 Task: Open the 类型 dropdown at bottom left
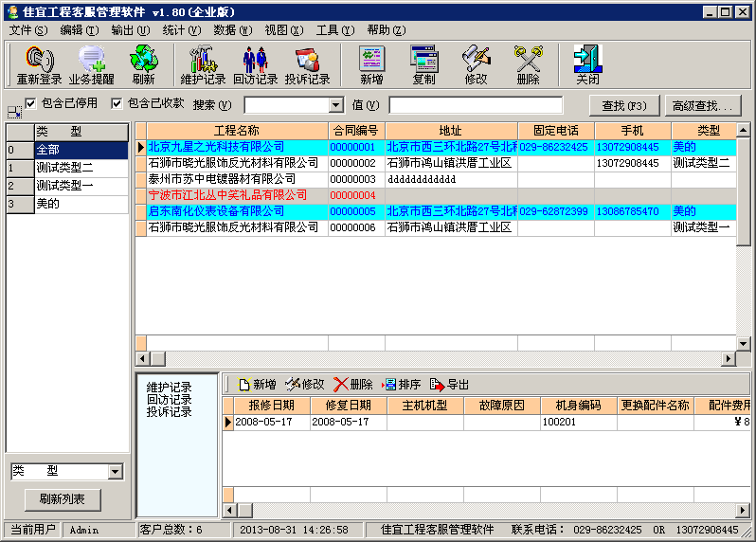116,471
